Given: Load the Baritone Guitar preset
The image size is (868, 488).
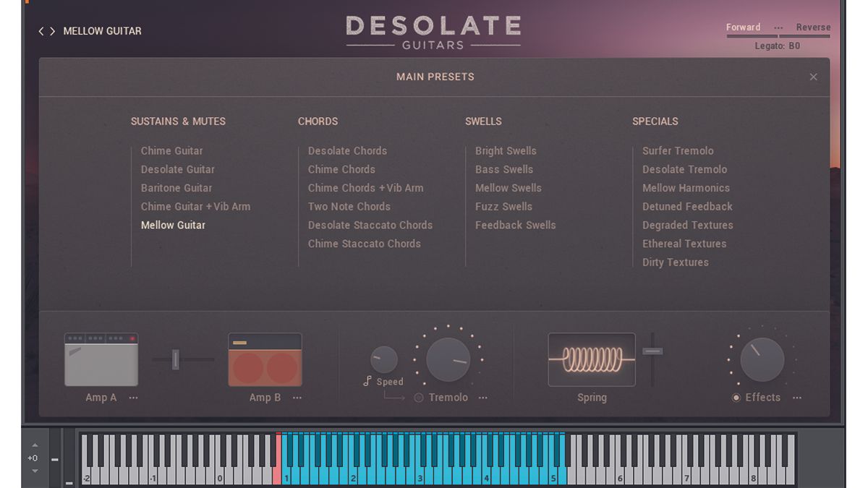Looking at the screenshot, I should pyautogui.click(x=175, y=187).
